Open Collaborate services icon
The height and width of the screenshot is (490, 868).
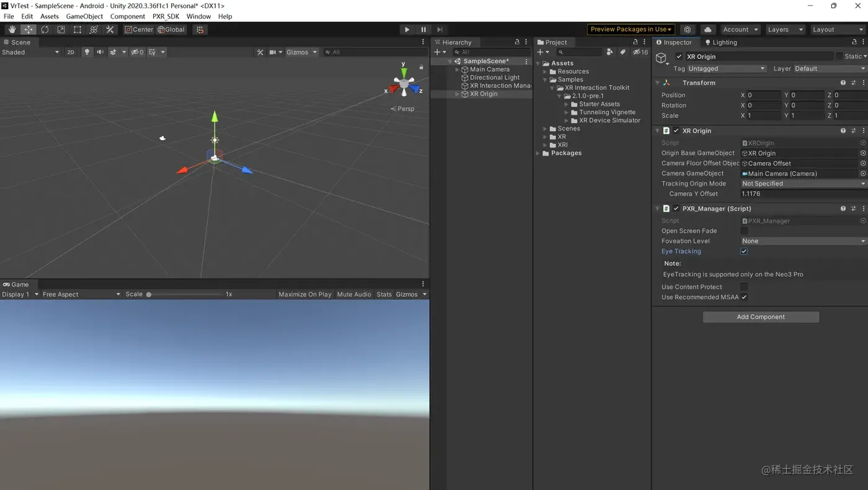tap(687, 29)
